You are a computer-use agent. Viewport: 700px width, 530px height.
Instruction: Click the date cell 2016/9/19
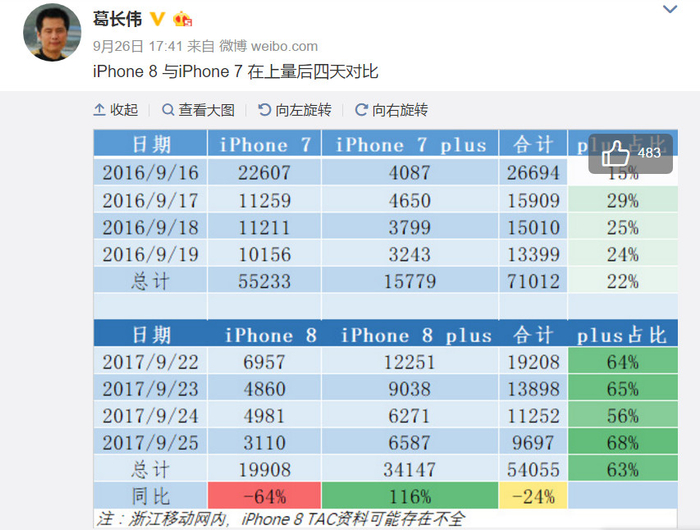150,254
